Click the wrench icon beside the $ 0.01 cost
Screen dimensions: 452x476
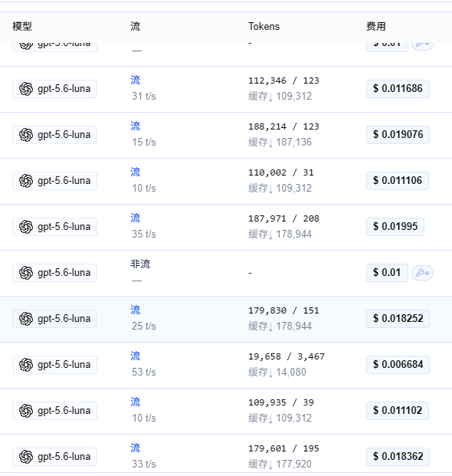(x=422, y=273)
